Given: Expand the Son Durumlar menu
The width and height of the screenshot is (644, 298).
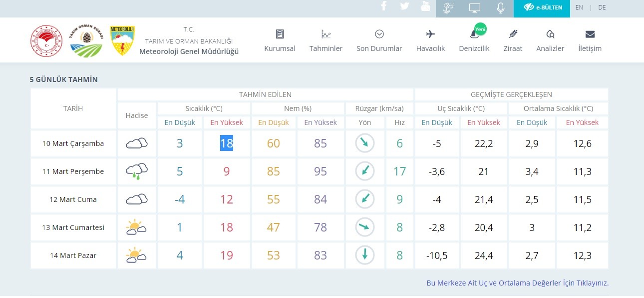Looking at the screenshot, I should pos(379,40).
